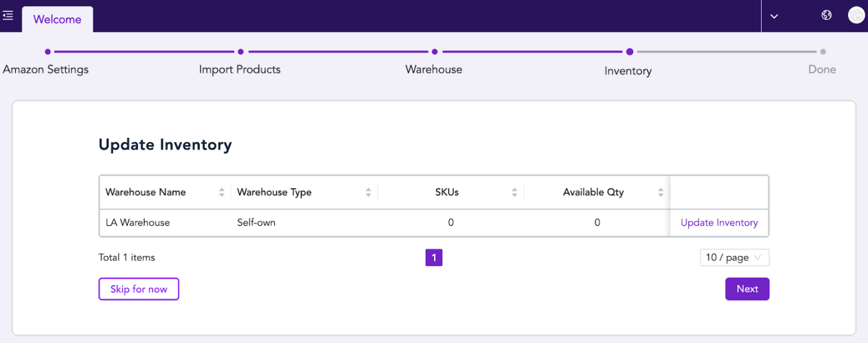Image resolution: width=868 pixels, height=343 pixels.
Task: Click the Update Inventory heading
Action: click(x=165, y=144)
